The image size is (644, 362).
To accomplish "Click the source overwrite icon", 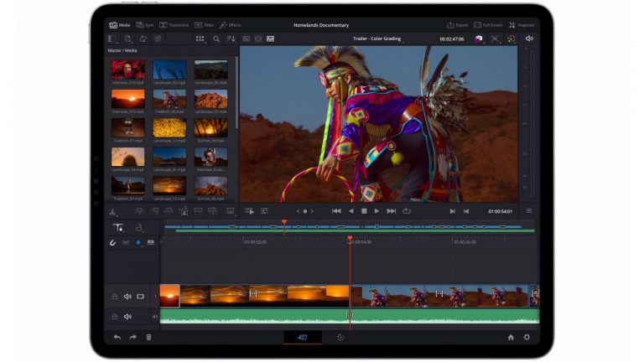I will [213, 211].
